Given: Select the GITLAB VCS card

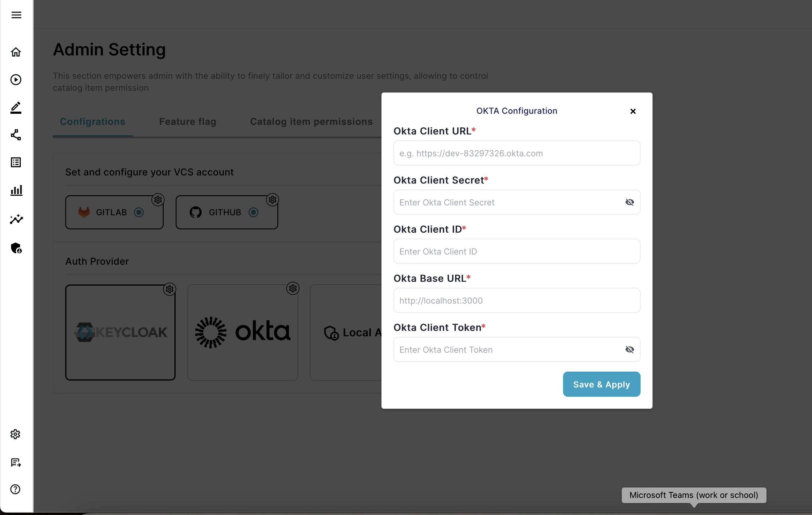Looking at the screenshot, I should (114, 212).
